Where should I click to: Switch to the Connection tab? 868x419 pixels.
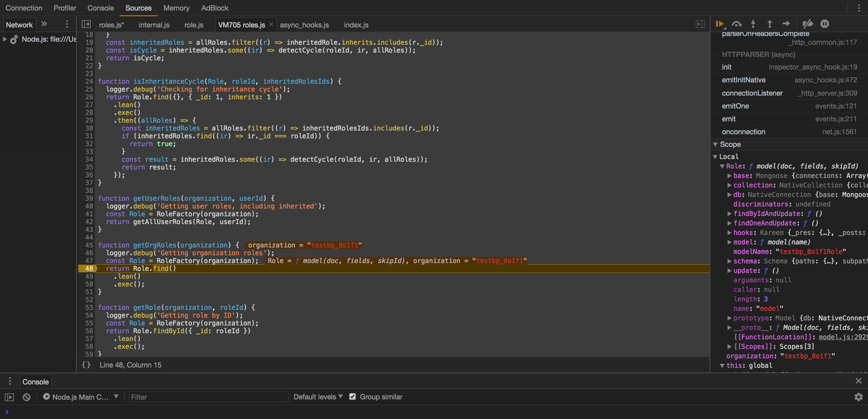pos(24,8)
